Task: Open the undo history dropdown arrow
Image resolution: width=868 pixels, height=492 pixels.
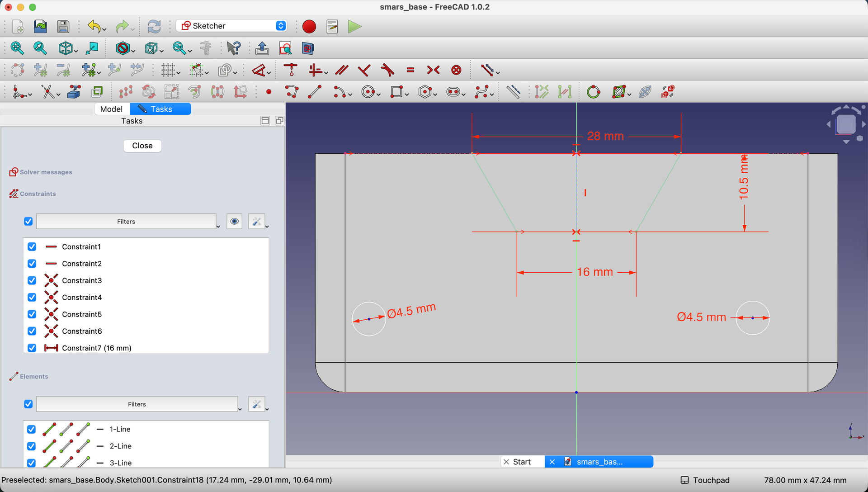Action: tap(104, 30)
